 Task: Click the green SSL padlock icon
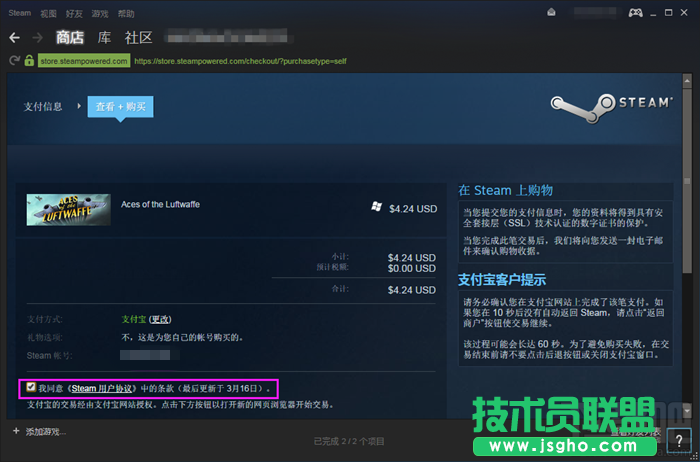pyautogui.click(x=29, y=60)
